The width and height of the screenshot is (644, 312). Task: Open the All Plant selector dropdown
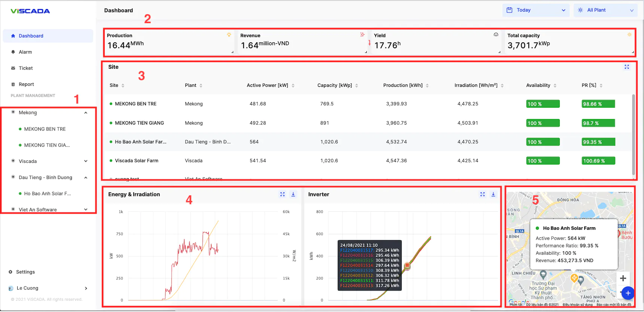coord(605,10)
